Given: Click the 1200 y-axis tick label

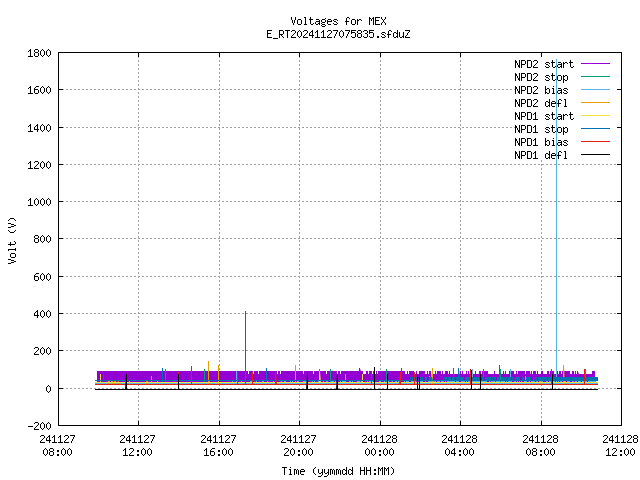Looking at the screenshot, I should click(x=39, y=165).
